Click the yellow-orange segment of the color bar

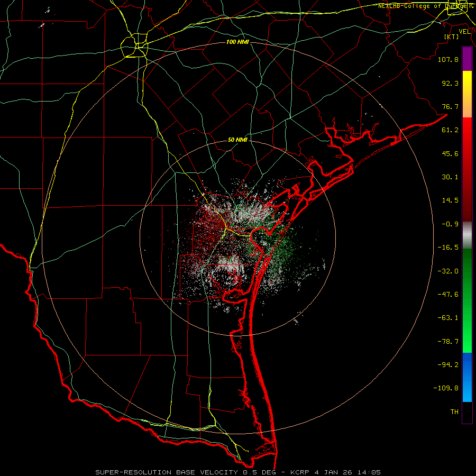(x=467, y=94)
